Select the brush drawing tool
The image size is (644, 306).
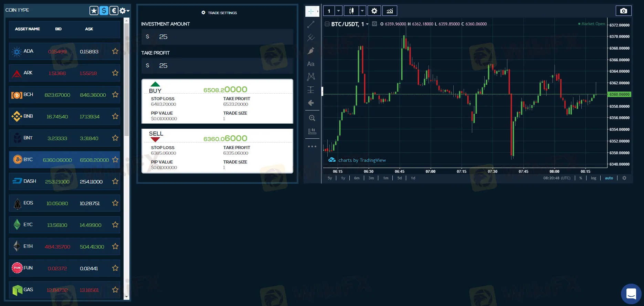pyautogui.click(x=311, y=51)
